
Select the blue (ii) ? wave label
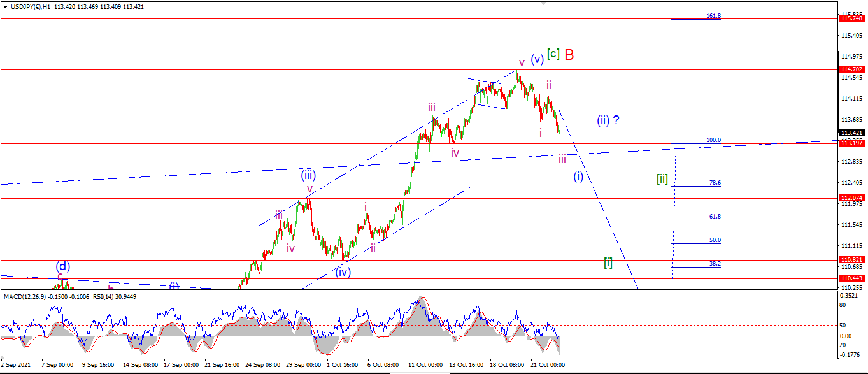608,120
